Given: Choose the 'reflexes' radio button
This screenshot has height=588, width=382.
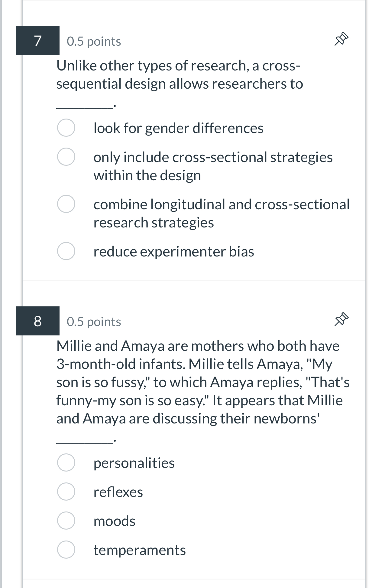Looking at the screenshot, I should tap(66, 492).
